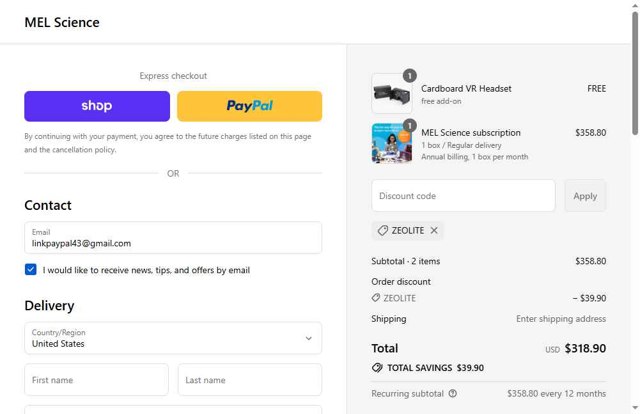Click the MEL Science subscription thumbnail
The width and height of the screenshot is (640, 414).
pos(392,143)
